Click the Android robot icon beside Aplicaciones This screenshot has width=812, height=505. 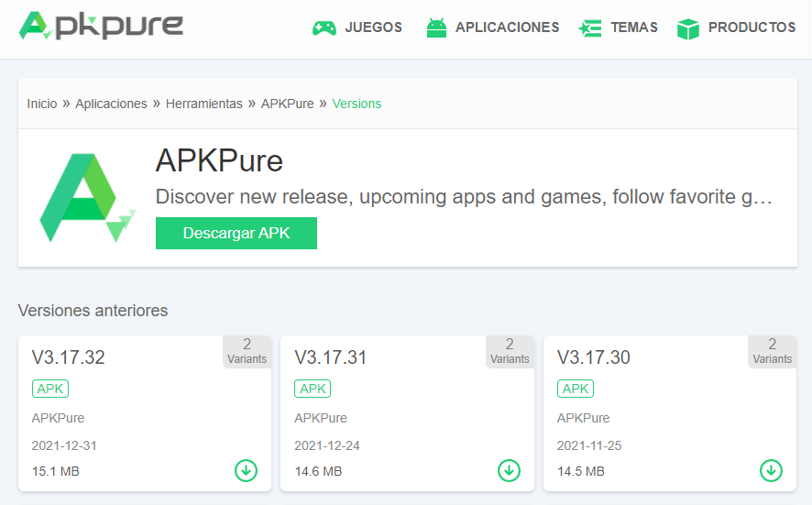tap(436, 28)
